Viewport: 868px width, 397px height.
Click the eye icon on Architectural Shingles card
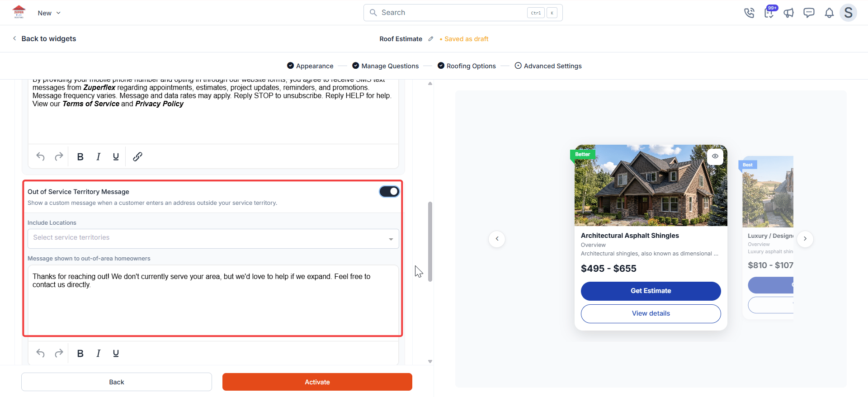(x=715, y=156)
